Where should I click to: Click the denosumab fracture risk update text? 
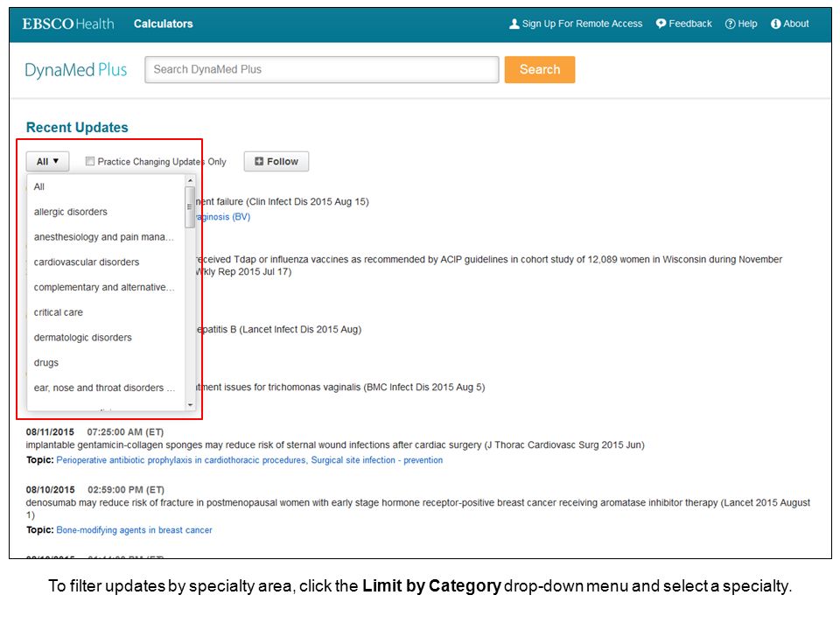click(418, 508)
